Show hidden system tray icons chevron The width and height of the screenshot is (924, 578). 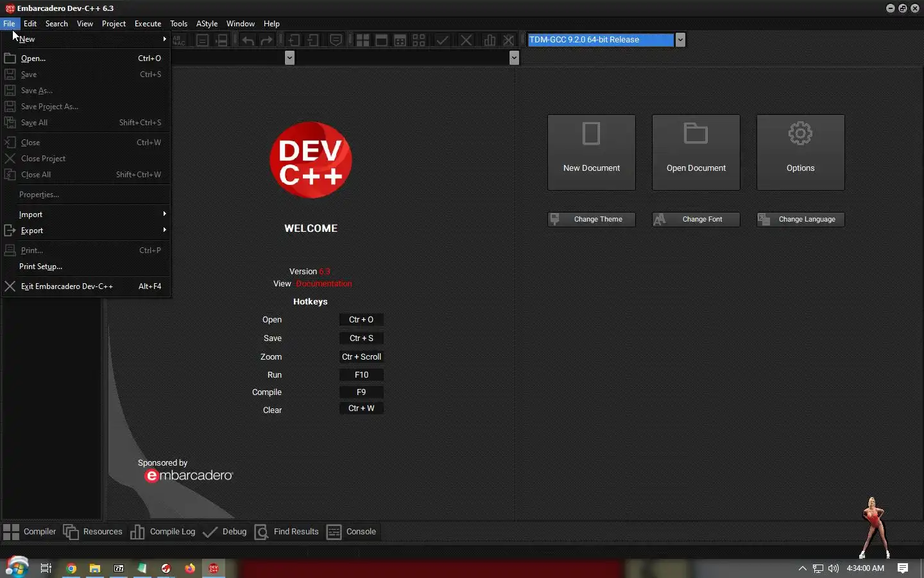[x=802, y=568]
